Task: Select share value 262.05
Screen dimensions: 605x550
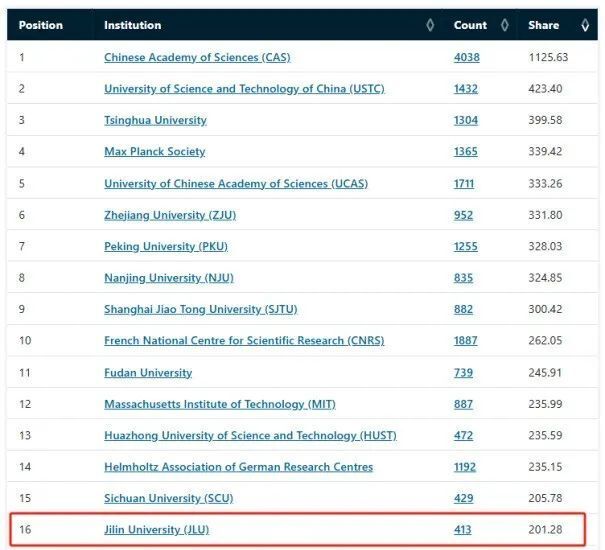Action: (x=545, y=340)
